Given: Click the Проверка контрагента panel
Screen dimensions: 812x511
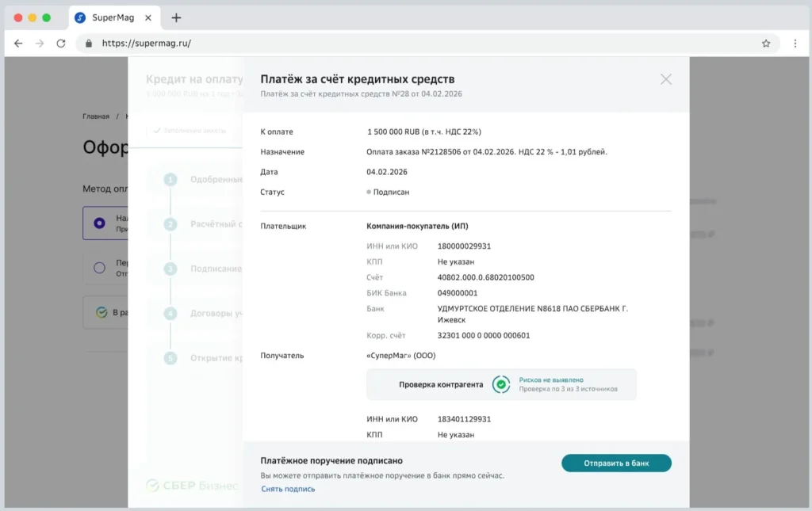Looking at the screenshot, I should click(x=501, y=384).
